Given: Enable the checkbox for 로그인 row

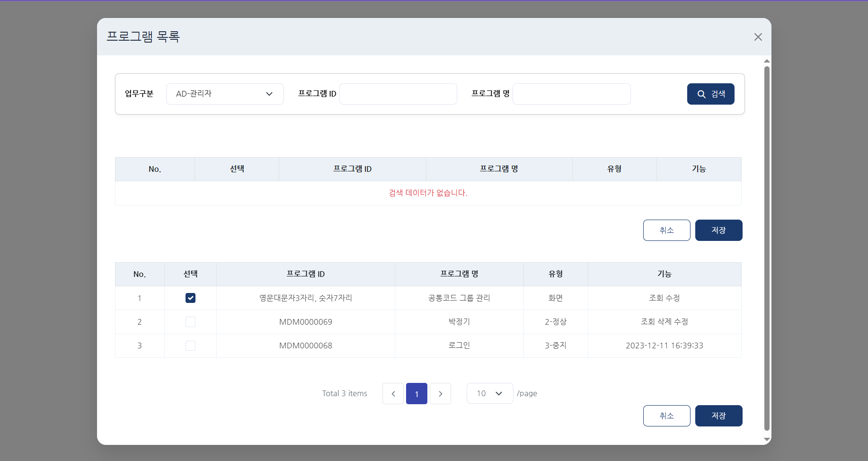Looking at the screenshot, I should point(190,346).
